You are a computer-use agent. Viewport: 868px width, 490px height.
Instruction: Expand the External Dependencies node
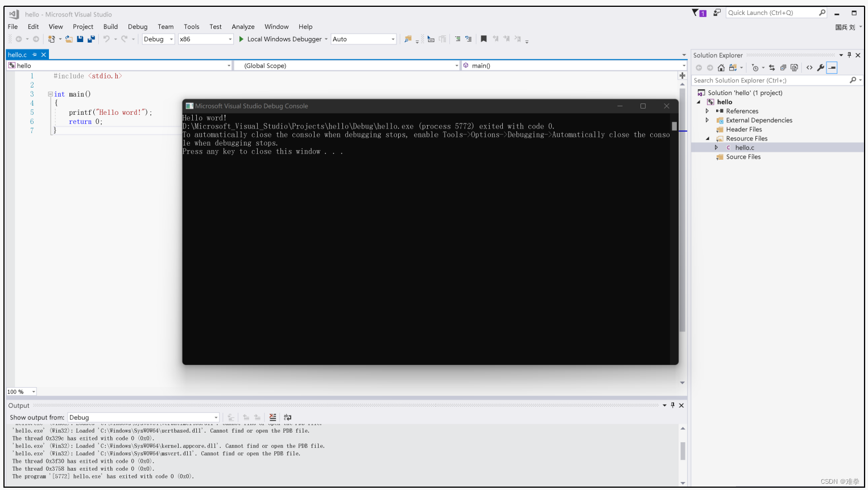[707, 121]
